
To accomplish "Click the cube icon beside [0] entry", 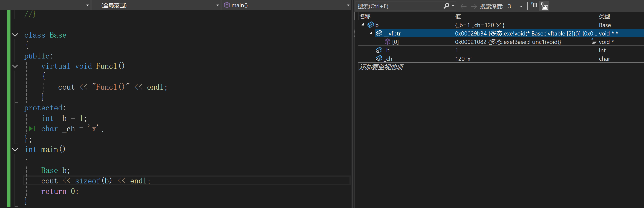I will coord(388,41).
